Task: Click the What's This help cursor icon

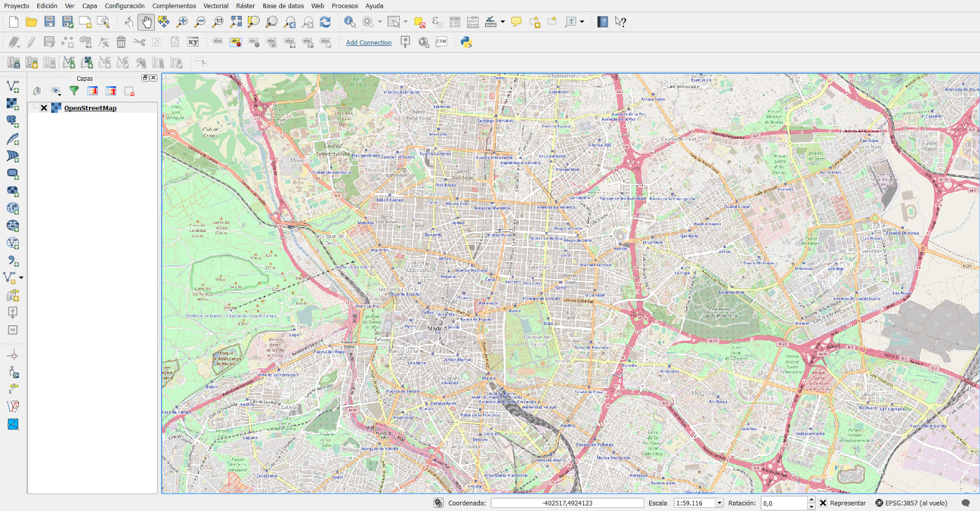Action: pyautogui.click(x=620, y=22)
